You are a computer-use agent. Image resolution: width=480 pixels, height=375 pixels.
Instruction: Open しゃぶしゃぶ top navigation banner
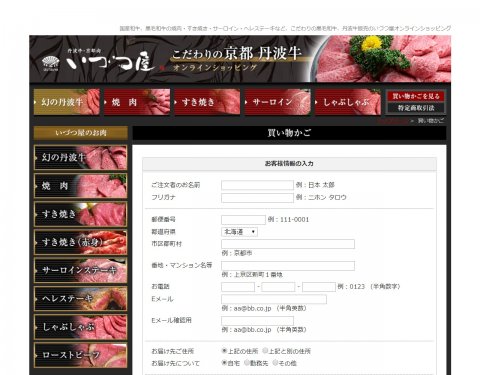[x=348, y=102]
